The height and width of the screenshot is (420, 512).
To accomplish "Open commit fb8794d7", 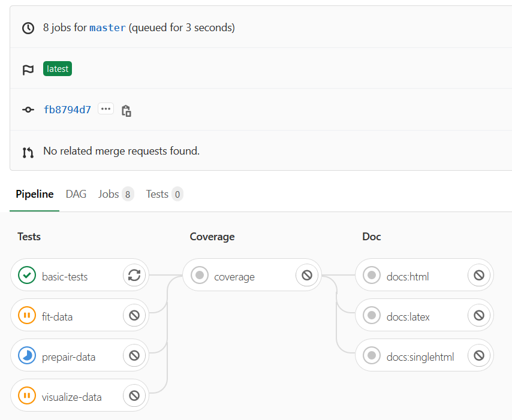I will tap(67, 110).
